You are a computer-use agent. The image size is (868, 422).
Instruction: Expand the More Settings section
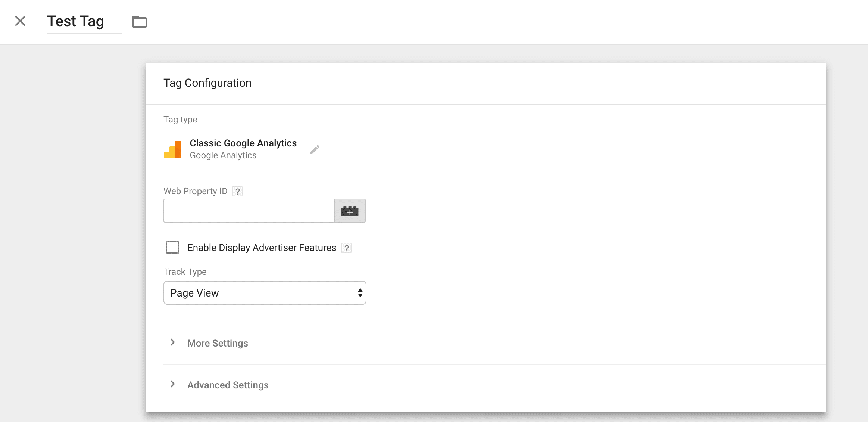point(218,343)
